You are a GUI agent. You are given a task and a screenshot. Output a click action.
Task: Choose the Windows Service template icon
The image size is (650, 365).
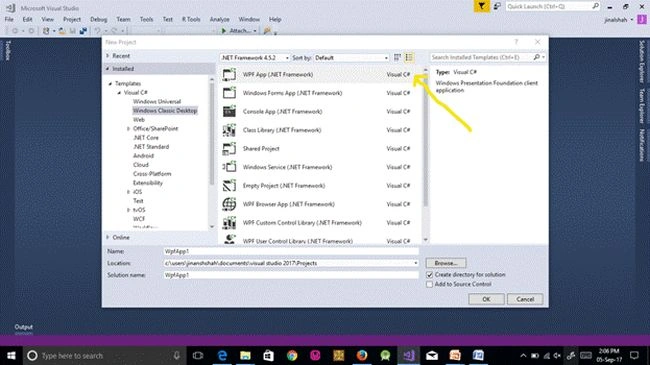(229, 167)
